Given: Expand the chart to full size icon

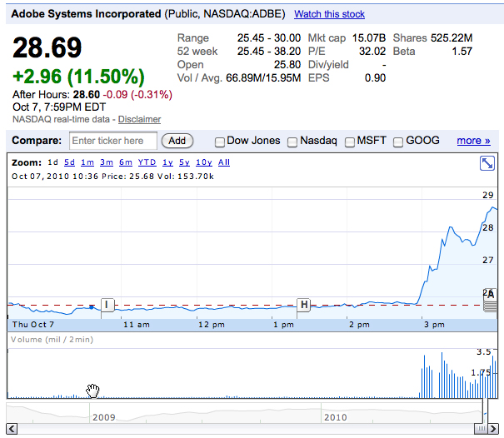Looking at the screenshot, I should point(487,163).
